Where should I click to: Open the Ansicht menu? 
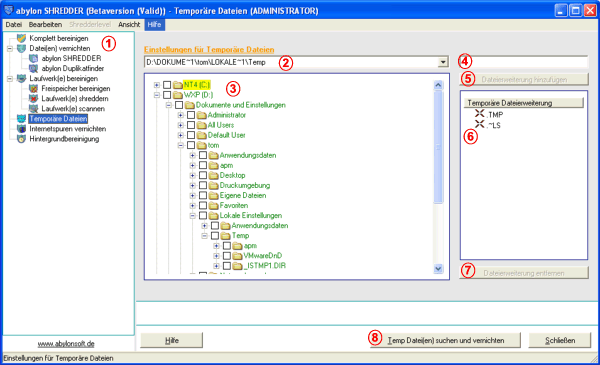[129, 24]
